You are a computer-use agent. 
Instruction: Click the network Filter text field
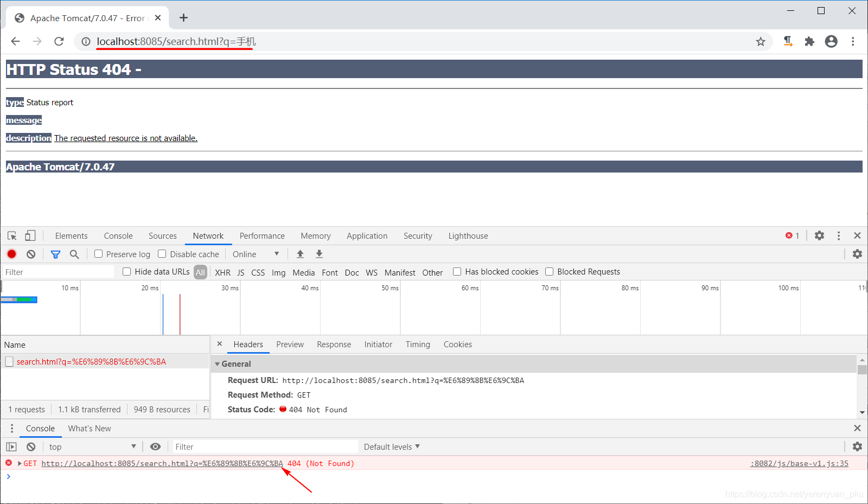58,272
